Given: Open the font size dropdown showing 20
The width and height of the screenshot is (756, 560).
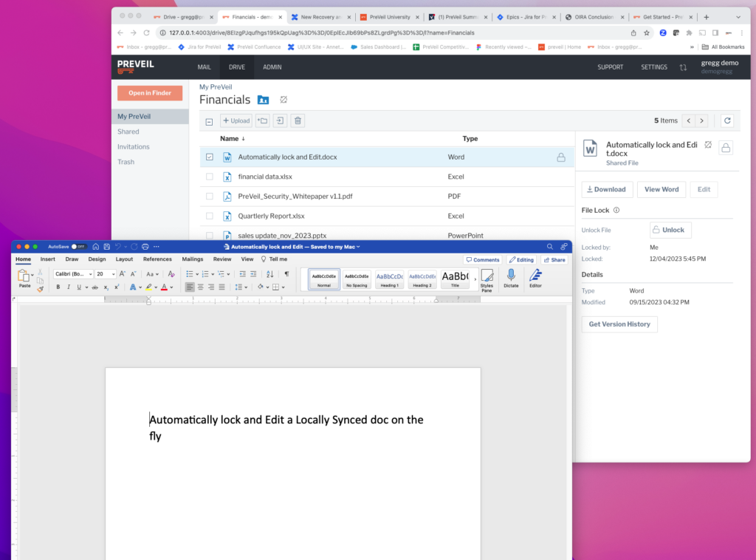Looking at the screenshot, I should pos(113,274).
